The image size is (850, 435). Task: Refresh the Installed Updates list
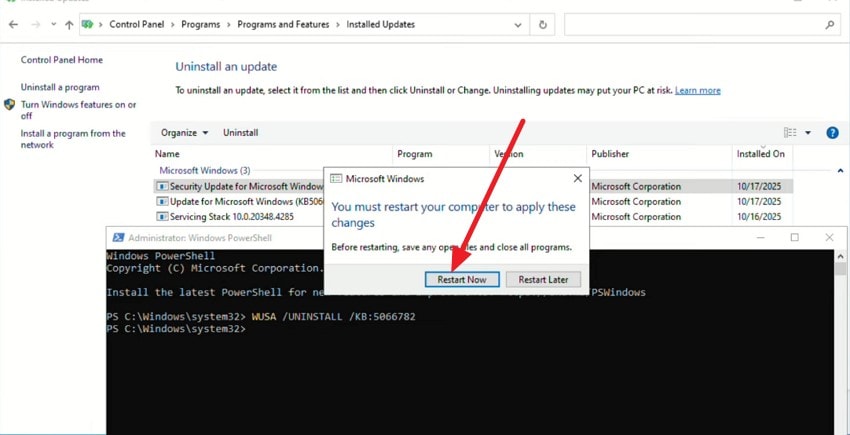543,25
